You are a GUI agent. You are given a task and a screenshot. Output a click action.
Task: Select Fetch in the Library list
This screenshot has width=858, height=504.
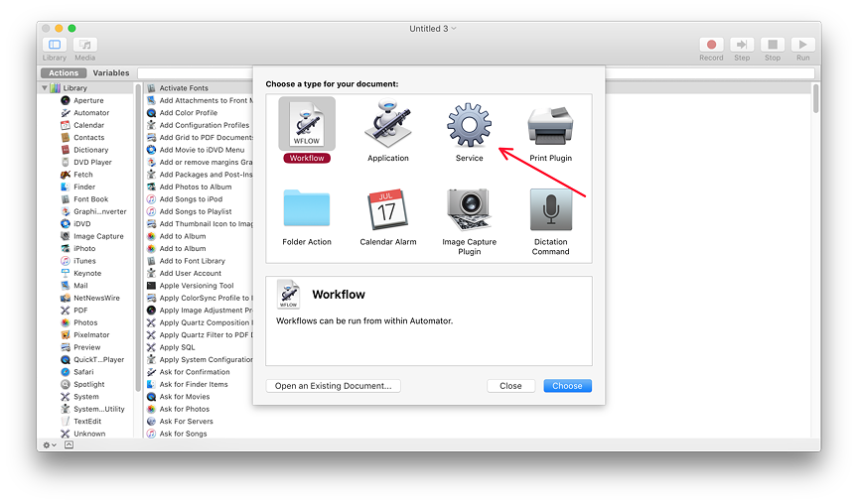pos(83,175)
